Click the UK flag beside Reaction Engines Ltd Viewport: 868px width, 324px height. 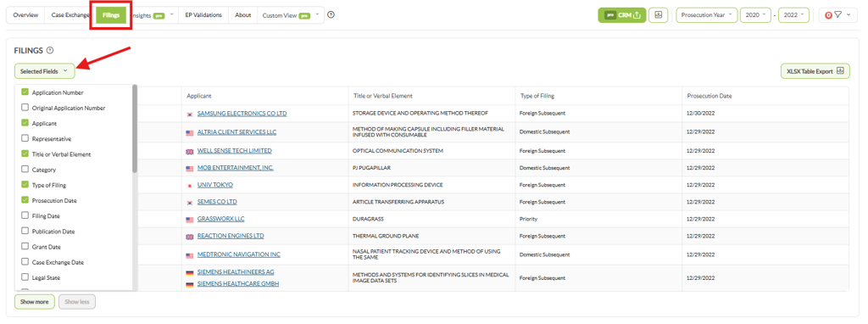pyautogui.click(x=190, y=237)
